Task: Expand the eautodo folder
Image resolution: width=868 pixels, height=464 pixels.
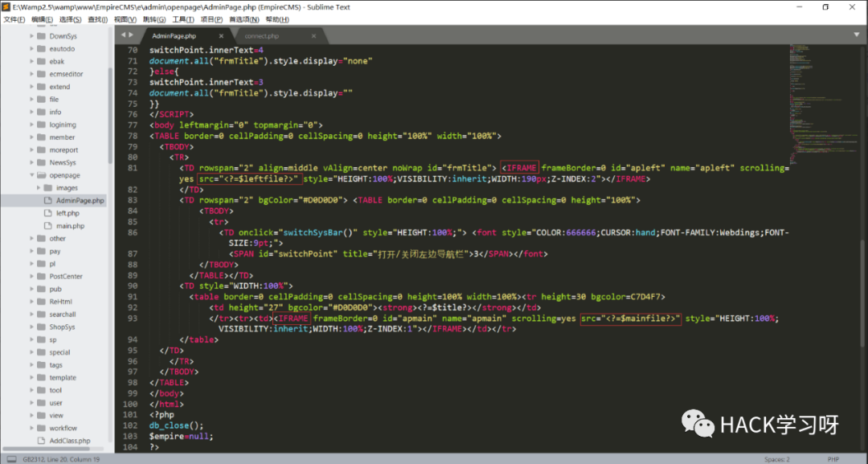Action: 31,49
